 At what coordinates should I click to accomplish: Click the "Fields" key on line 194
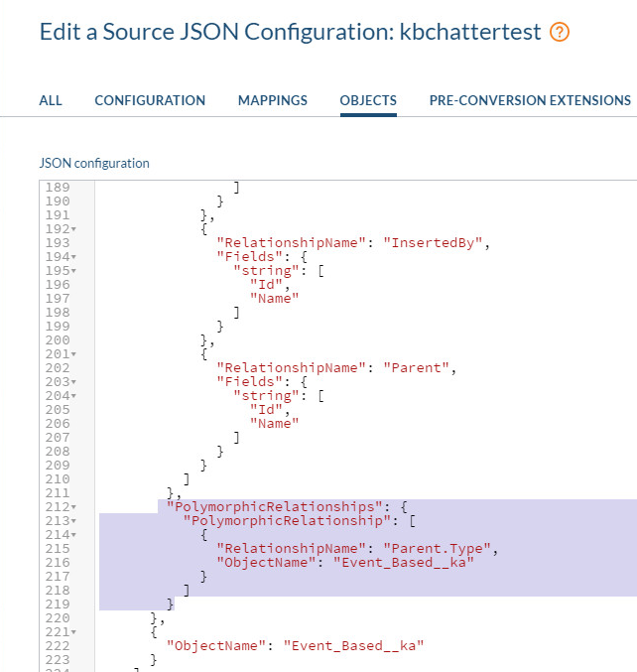click(249, 257)
